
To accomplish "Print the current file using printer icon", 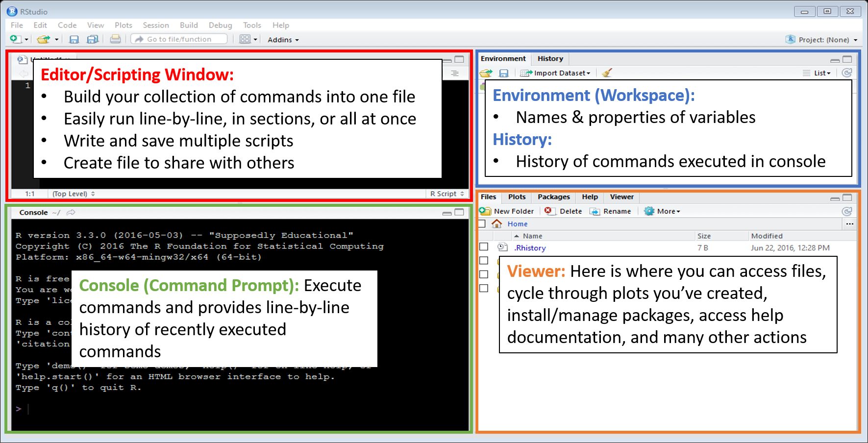I will tap(115, 39).
